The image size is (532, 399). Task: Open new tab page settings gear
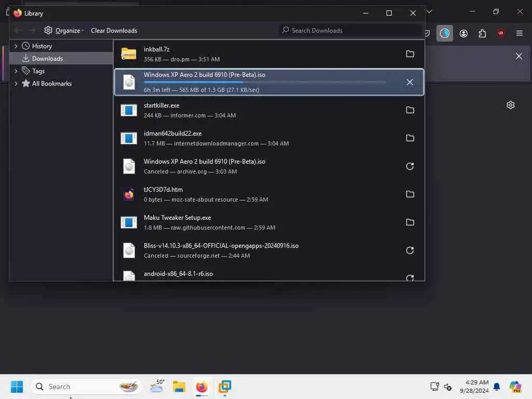(x=511, y=105)
